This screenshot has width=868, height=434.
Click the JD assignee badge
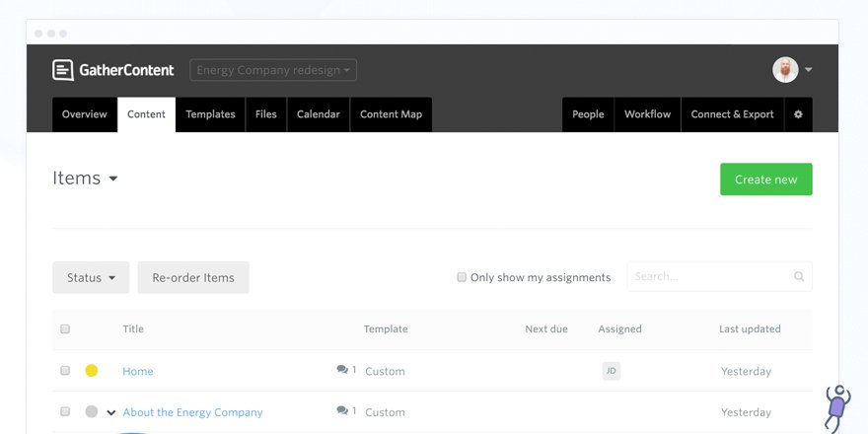(x=612, y=371)
